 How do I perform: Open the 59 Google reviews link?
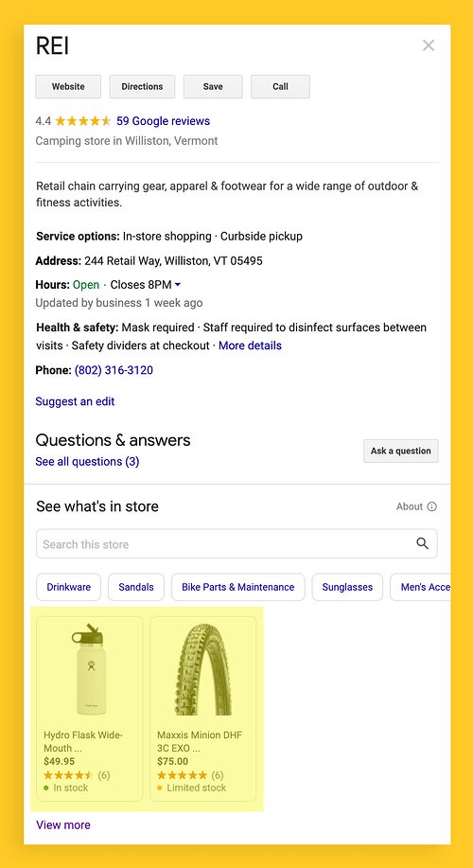click(x=164, y=121)
